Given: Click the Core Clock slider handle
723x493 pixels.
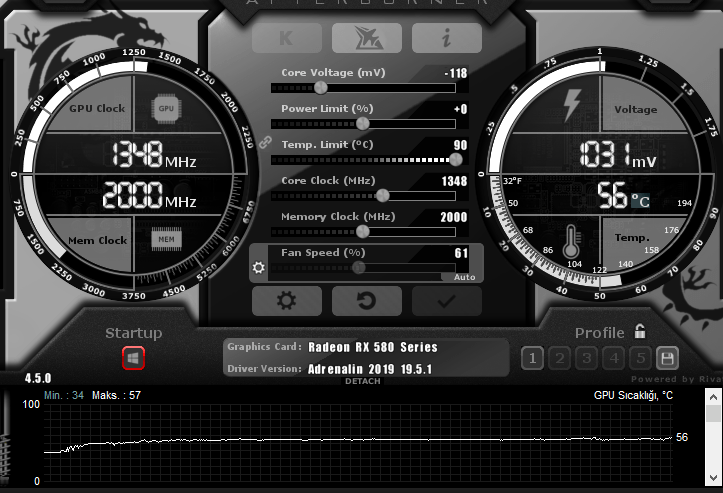Looking at the screenshot, I should [383, 196].
